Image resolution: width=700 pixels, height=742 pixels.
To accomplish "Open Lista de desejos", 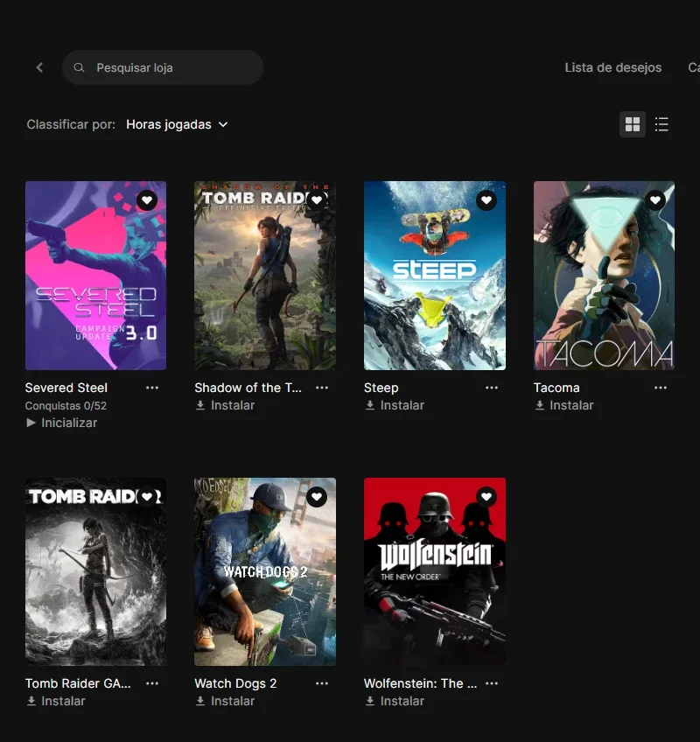I will [x=612, y=67].
